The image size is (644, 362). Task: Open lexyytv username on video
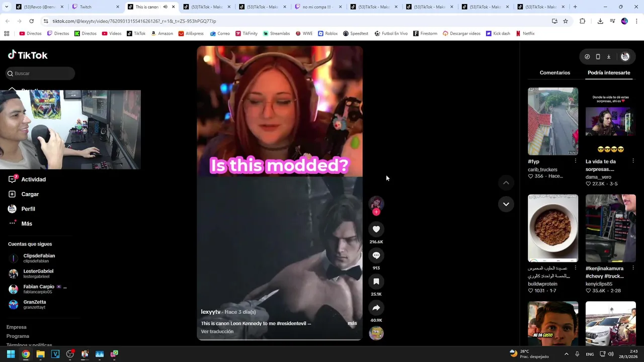(x=210, y=312)
